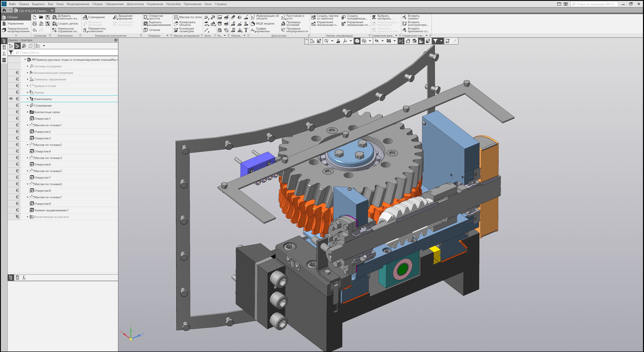Toggle visibility eye for Компоненты
This screenshot has width=644, height=352.
coord(11,99)
